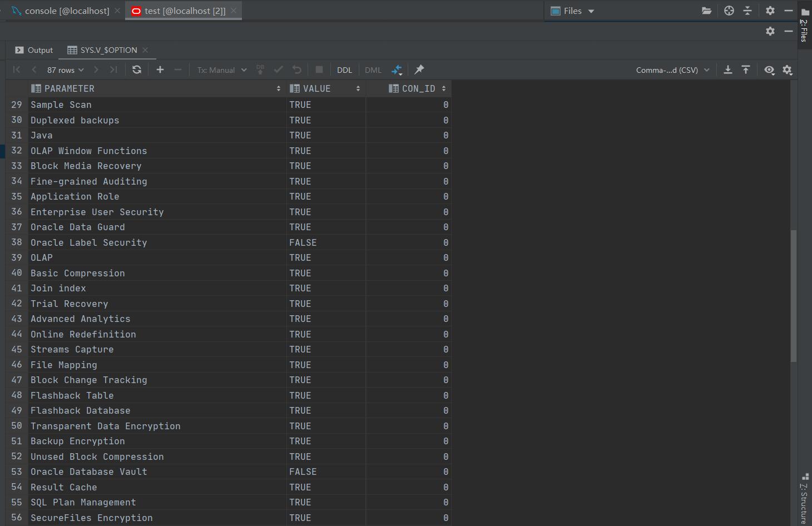812x526 pixels.
Task: Sort by PARAMETER column
Action: tap(156, 88)
